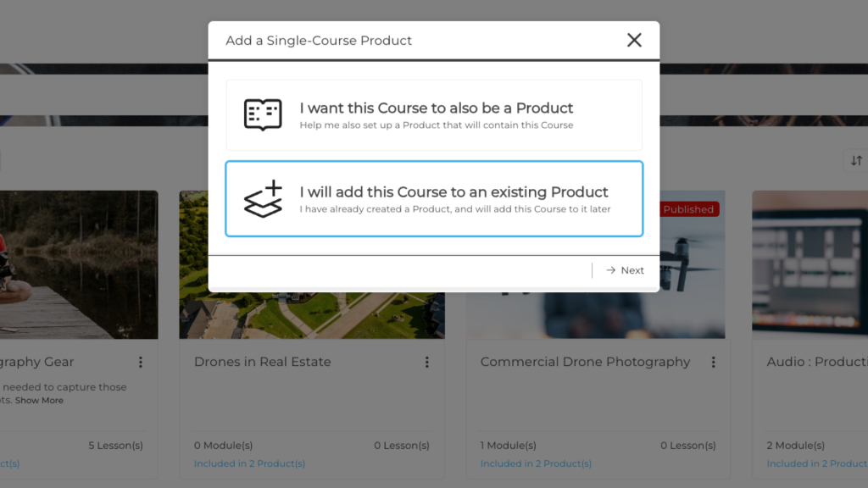Open "Included in 2 Product(s)" under Commercial Drone Photography
The height and width of the screenshot is (488, 868).
(536, 463)
